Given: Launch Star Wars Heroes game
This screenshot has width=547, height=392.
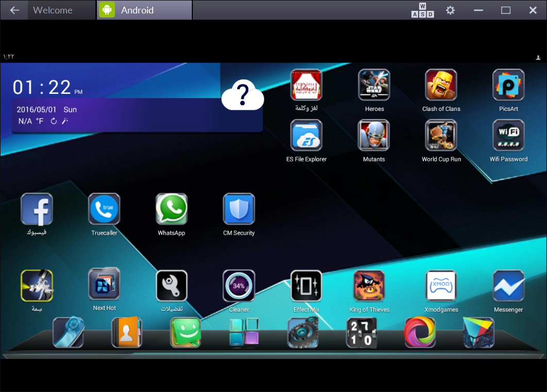Looking at the screenshot, I should point(374,85).
